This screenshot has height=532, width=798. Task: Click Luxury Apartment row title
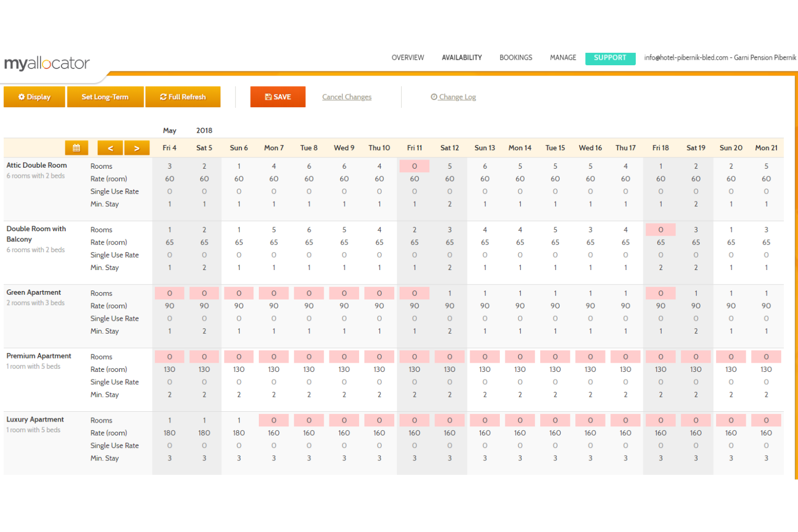coord(35,419)
